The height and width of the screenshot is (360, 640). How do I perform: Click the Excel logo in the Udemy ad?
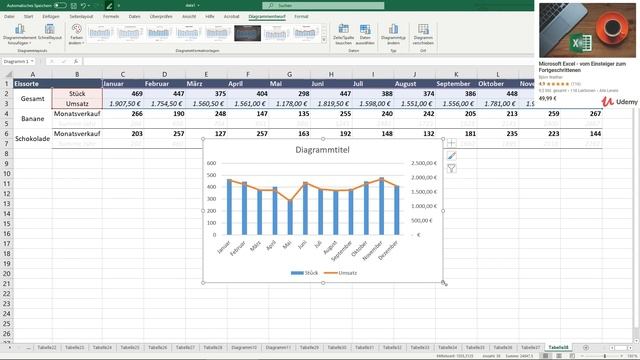click(x=581, y=43)
